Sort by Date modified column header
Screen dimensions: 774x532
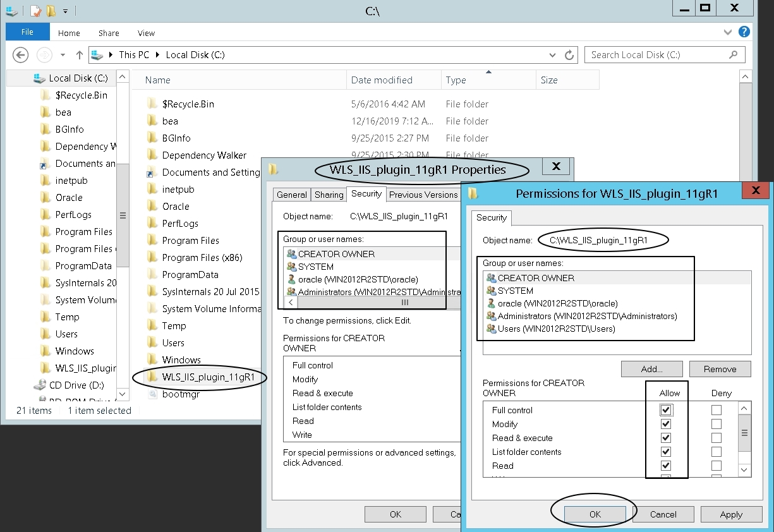(x=393, y=80)
